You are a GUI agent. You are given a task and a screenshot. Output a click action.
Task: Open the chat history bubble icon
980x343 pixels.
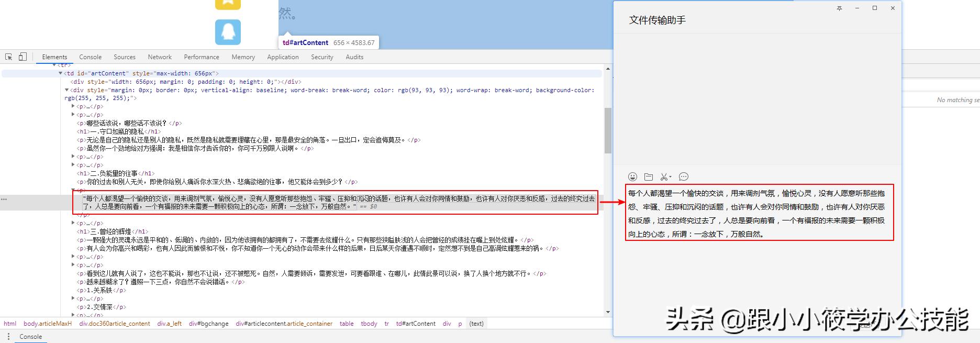tap(684, 177)
